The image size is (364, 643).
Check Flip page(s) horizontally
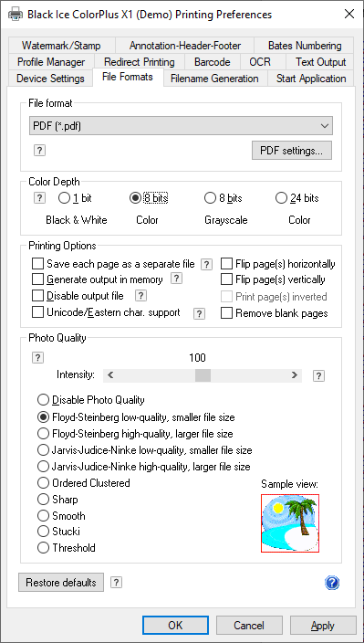226,264
